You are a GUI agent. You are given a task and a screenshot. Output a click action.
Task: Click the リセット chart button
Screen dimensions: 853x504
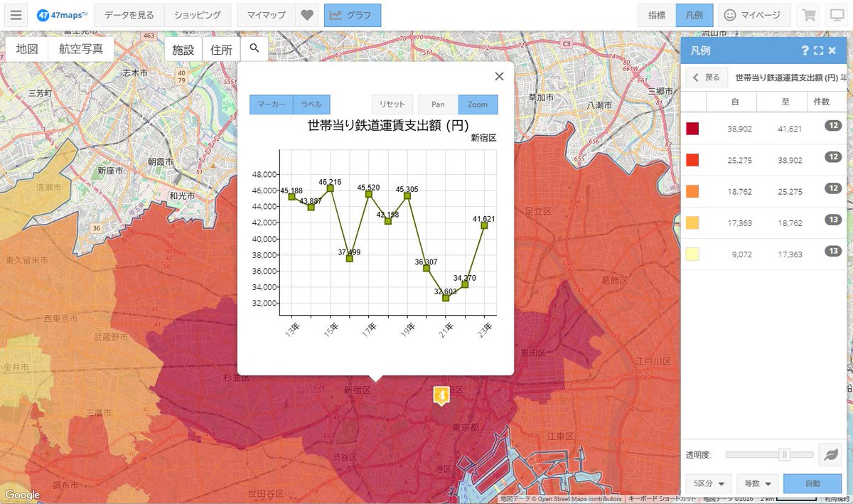point(392,104)
